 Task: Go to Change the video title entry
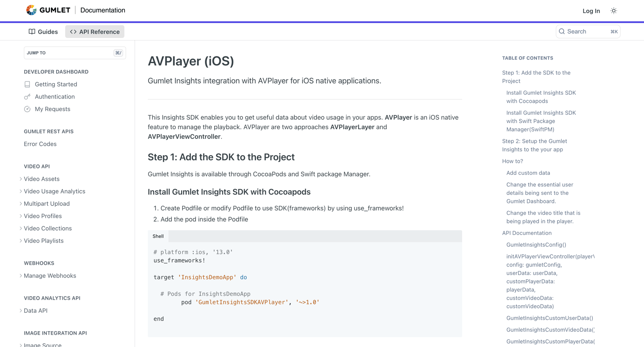(x=543, y=217)
